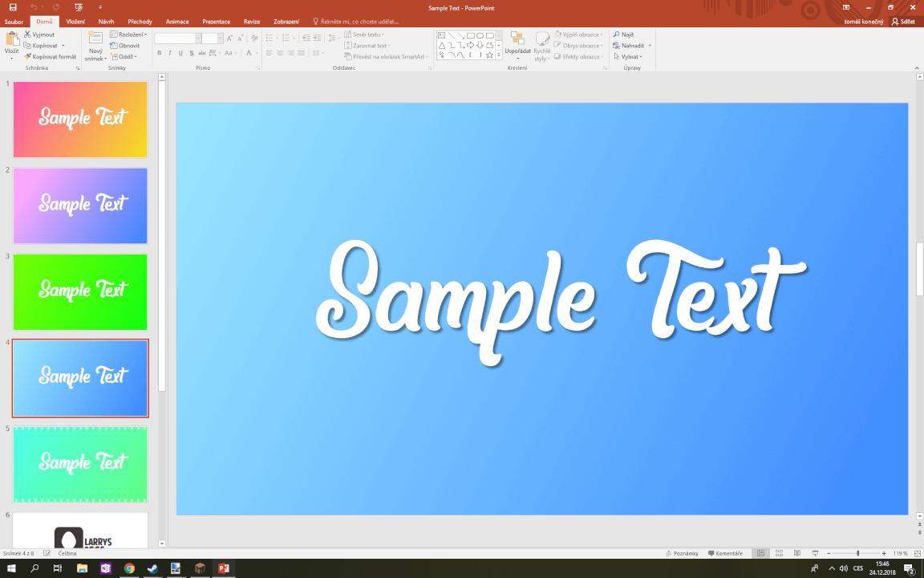Toggle underline formatting

(x=180, y=53)
